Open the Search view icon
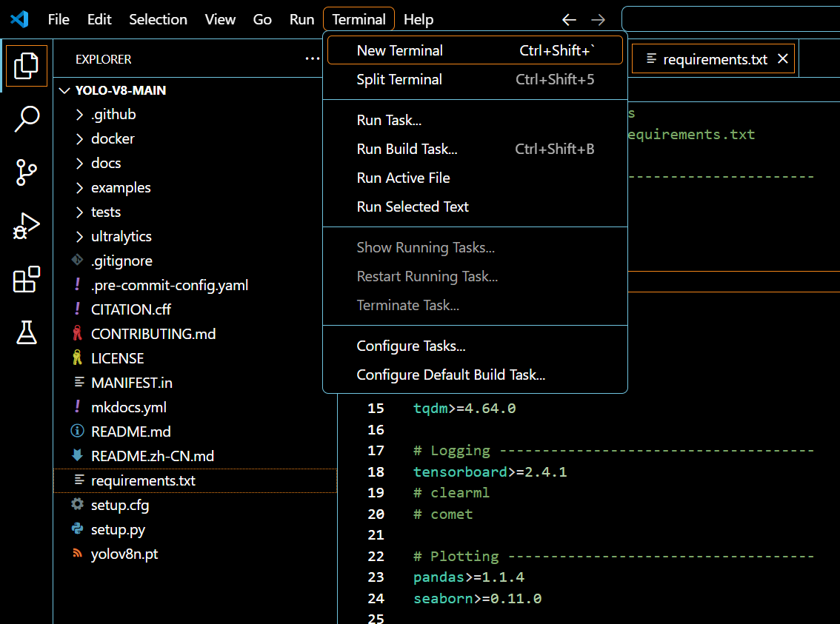Viewport: 840px width, 624px height. click(27, 118)
